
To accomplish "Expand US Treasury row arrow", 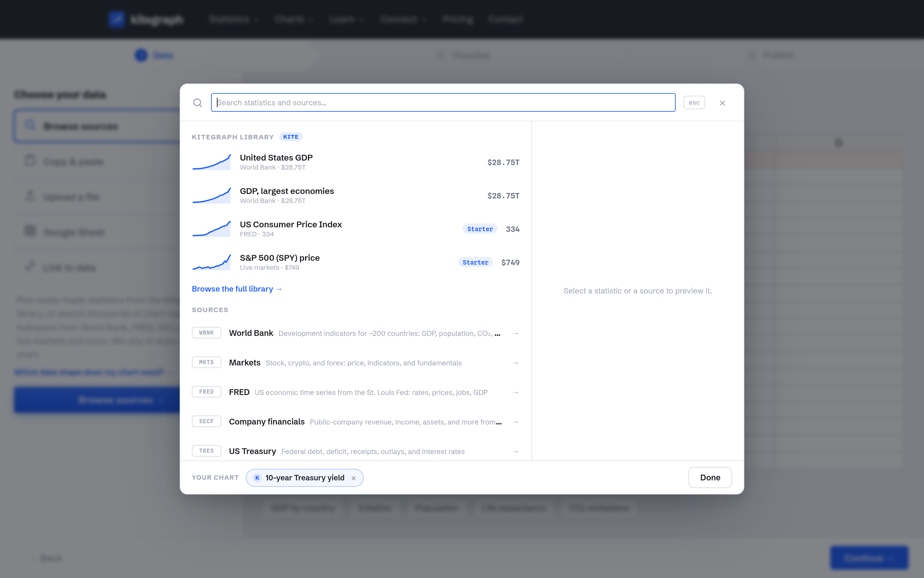I will 516,451.
